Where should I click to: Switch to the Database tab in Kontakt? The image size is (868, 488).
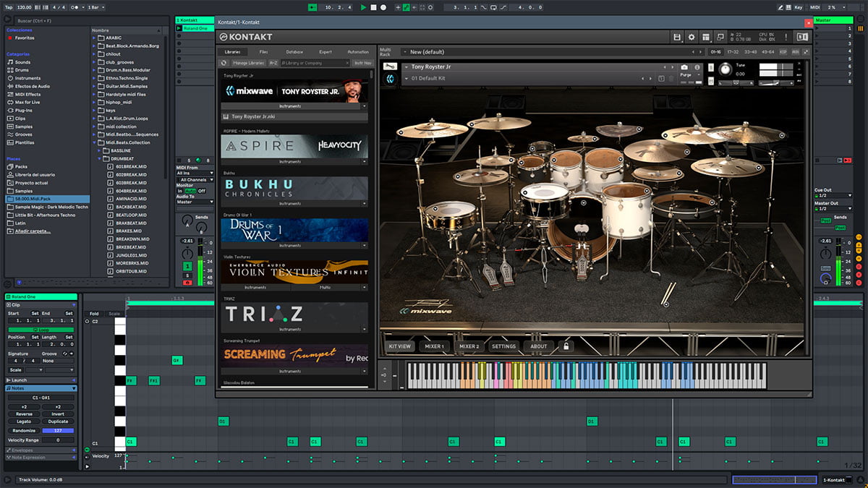pyautogui.click(x=294, y=52)
